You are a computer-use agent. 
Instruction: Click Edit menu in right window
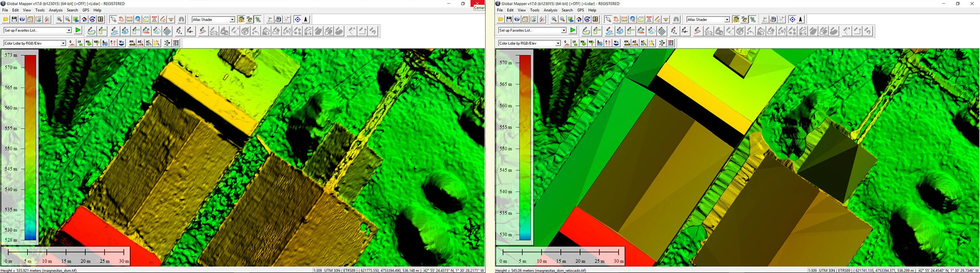click(x=510, y=10)
